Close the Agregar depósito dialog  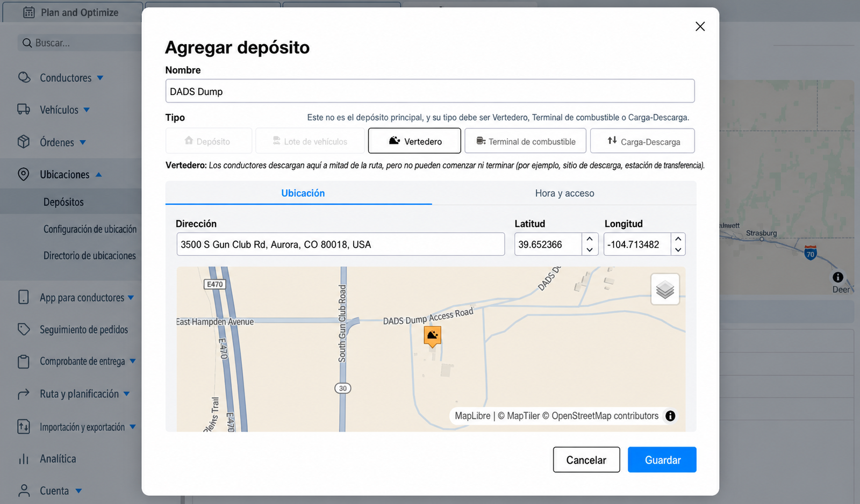pyautogui.click(x=700, y=26)
